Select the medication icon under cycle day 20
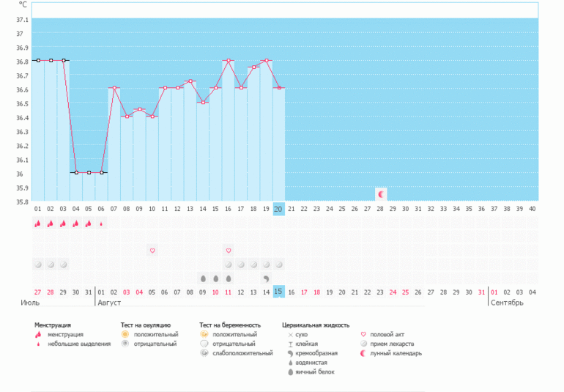 (278, 265)
